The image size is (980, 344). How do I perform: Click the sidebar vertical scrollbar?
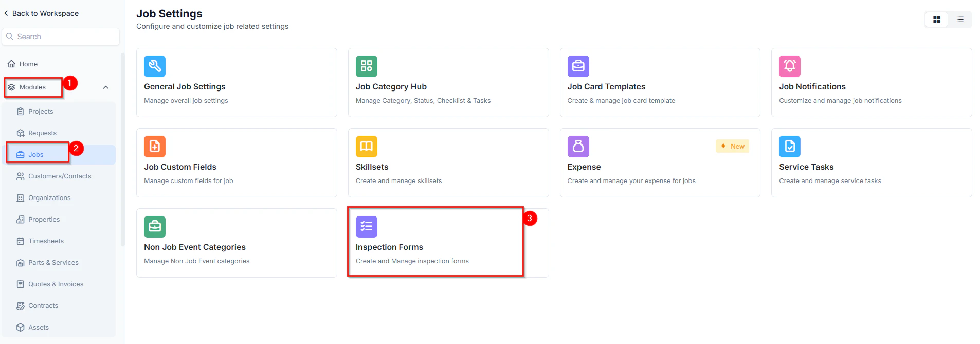[x=122, y=149]
